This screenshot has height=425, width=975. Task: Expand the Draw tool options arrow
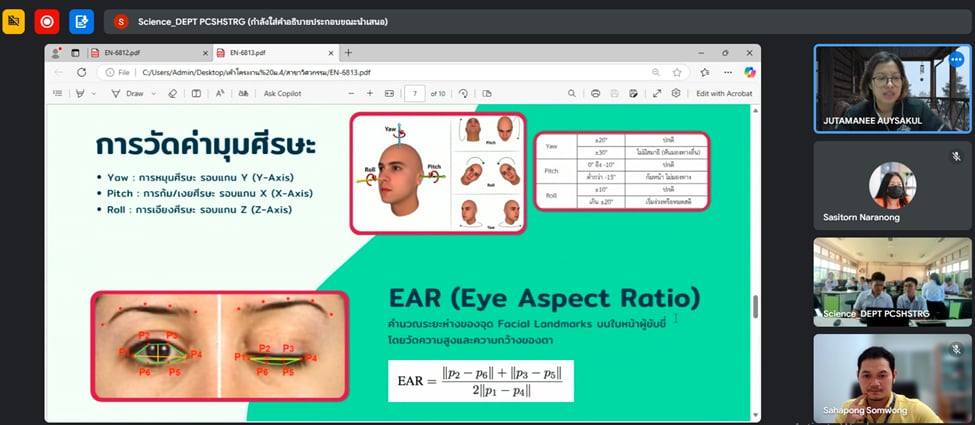click(153, 93)
